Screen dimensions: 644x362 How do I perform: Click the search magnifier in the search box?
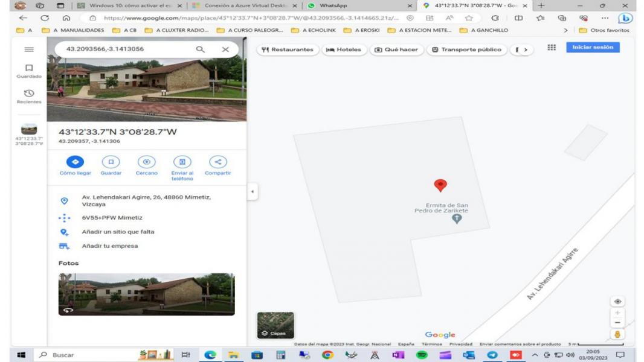[200, 49]
